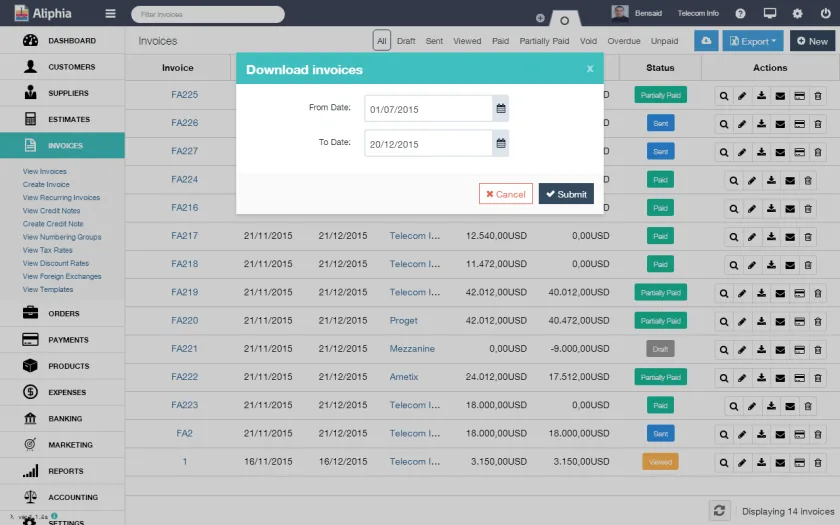Image resolution: width=840 pixels, height=525 pixels.
Task: Open the To Date calendar picker
Action: coord(500,144)
